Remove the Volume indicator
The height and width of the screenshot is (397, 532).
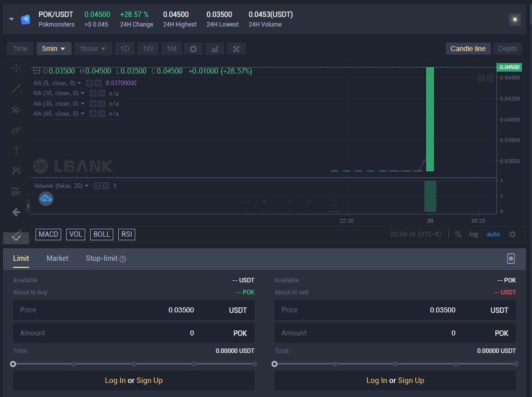pos(106,186)
